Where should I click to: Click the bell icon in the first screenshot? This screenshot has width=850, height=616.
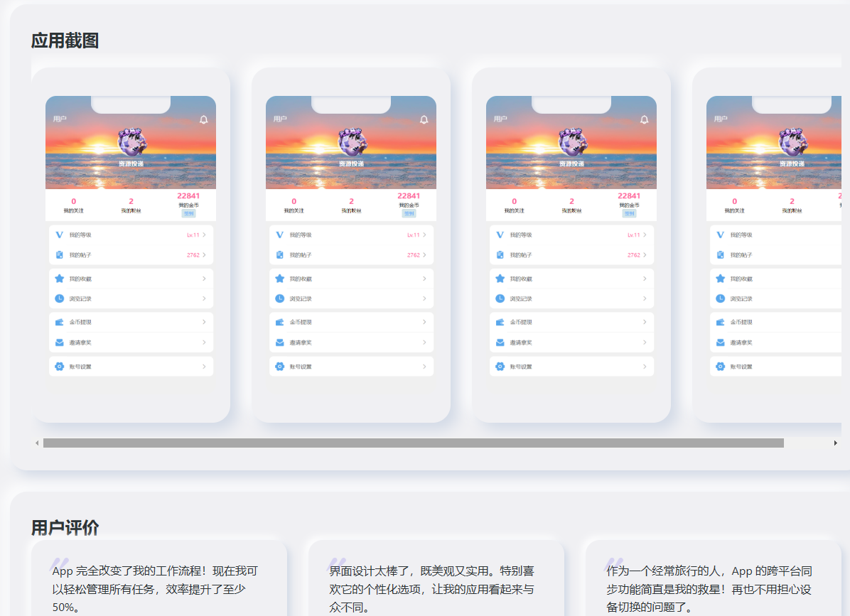204,119
